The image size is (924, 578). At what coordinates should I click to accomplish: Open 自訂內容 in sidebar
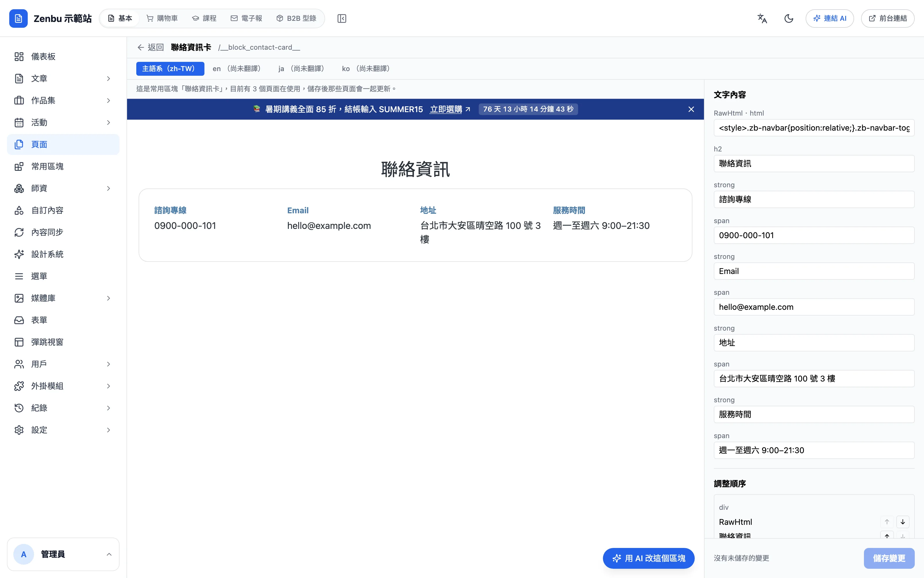(63, 210)
